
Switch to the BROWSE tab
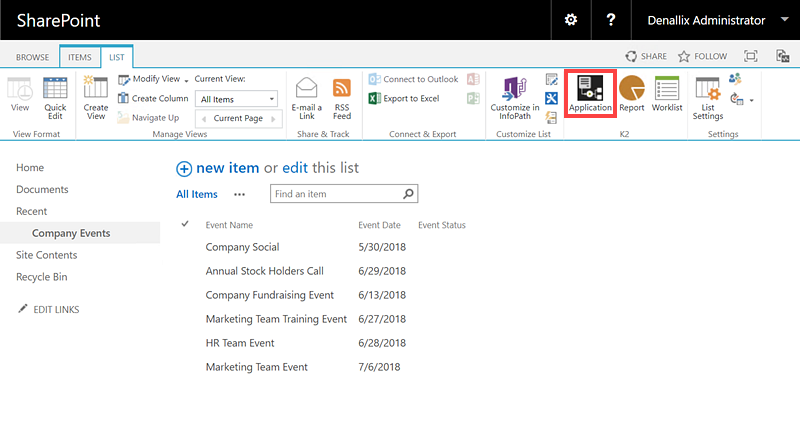click(x=33, y=57)
